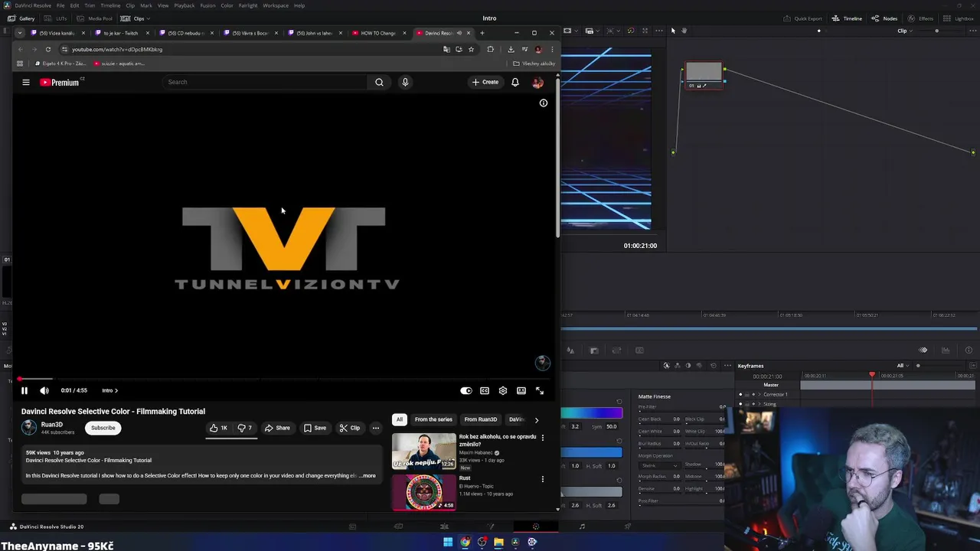
Task: Select the 'From the series' filter chip
Action: 433,419
